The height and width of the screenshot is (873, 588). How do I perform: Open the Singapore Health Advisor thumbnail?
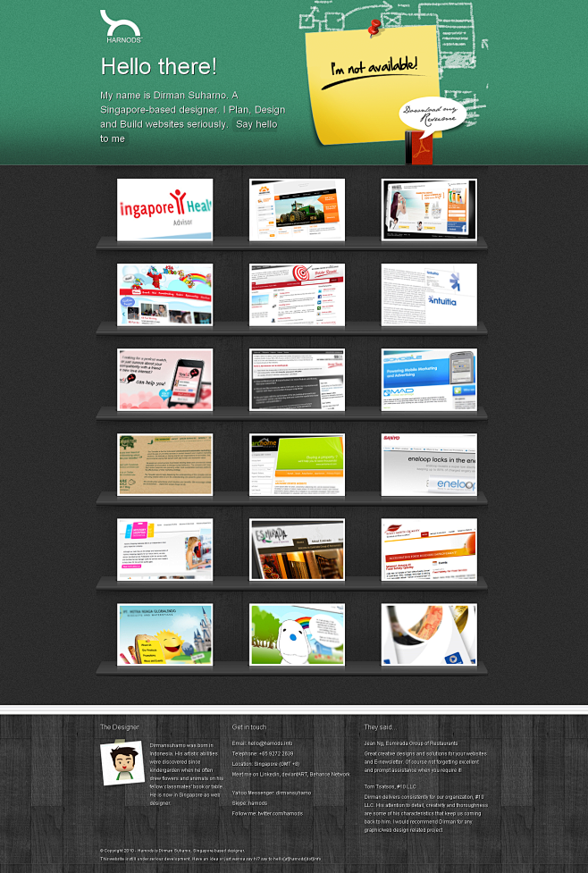click(x=164, y=209)
